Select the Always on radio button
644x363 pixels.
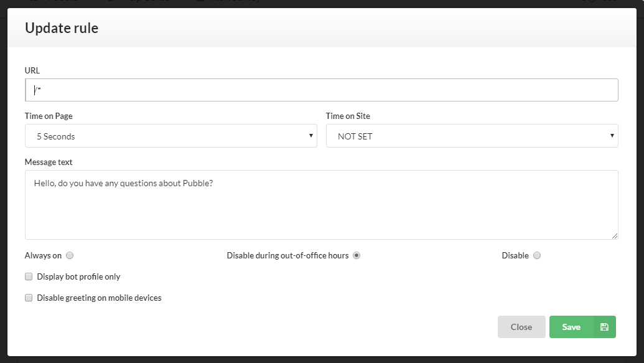point(70,255)
